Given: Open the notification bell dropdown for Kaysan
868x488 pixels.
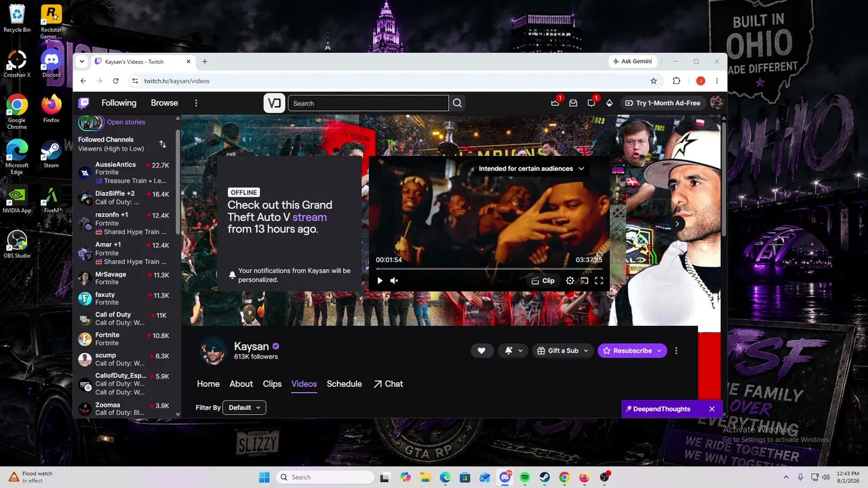Looking at the screenshot, I should (x=513, y=350).
